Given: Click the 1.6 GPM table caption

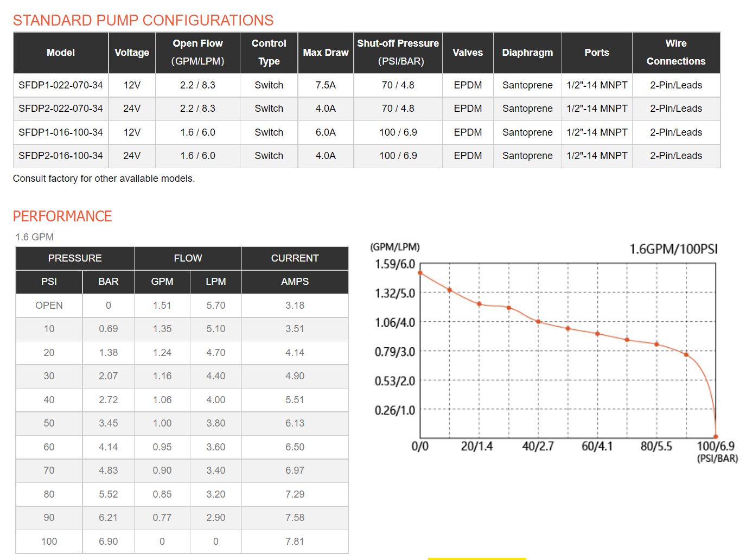Looking at the screenshot, I should (35, 237).
